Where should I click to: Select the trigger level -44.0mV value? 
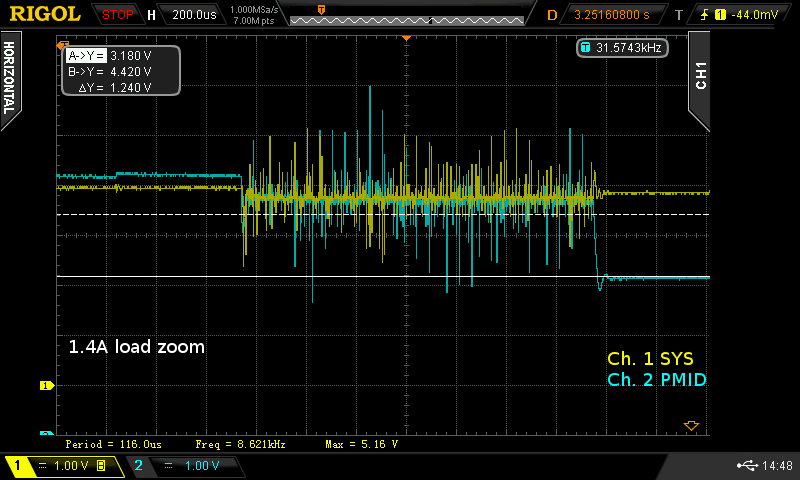(755, 15)
